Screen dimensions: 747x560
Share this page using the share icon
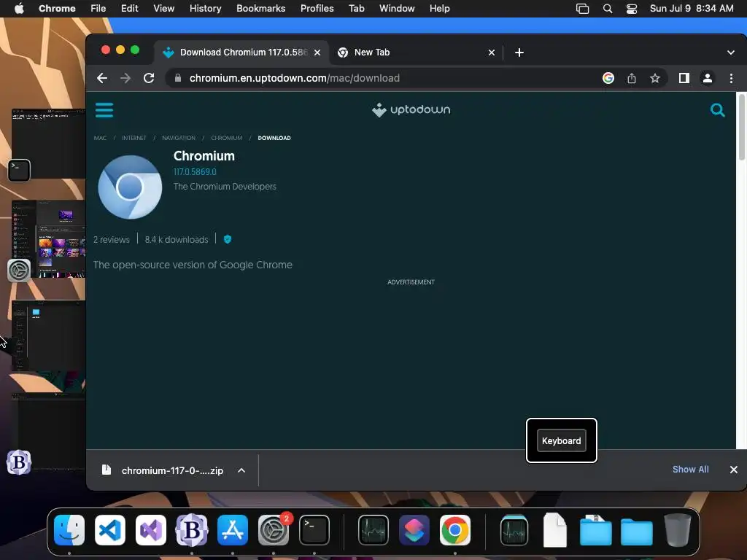631,78
